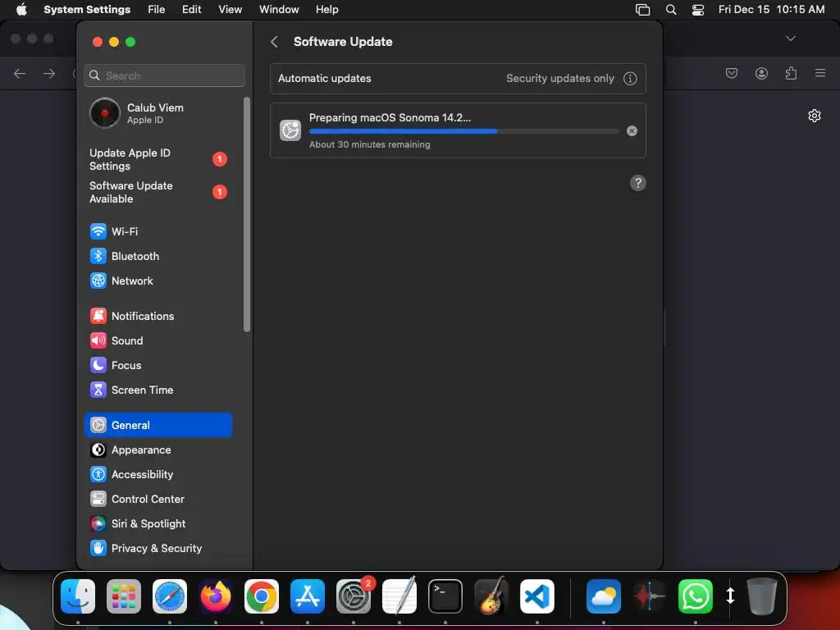Open Launchpad from the Dock
This screenshot has width=840, height=630.
(x=124, y=596)
